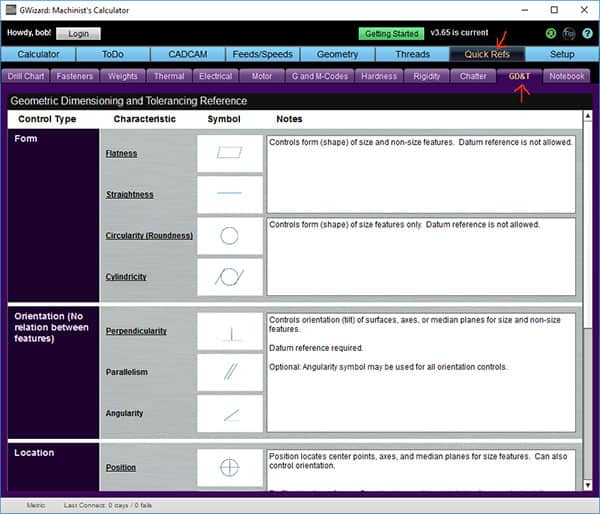The image size is (600, 514).
Task: Show the G and M-Codes sub-tab
Action: click(320, 76)
